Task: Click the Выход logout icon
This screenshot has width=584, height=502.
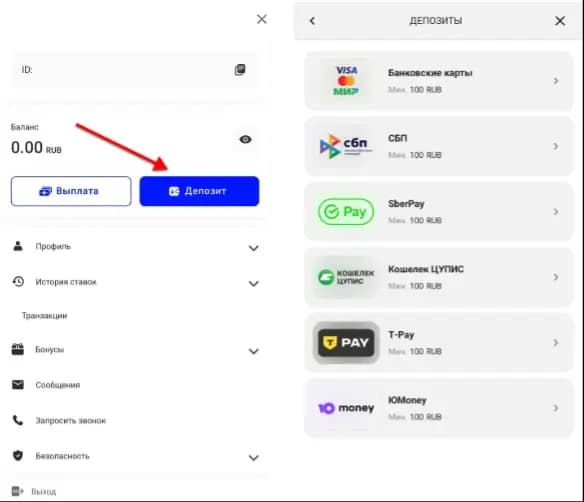Action: [x=18, y=491]
